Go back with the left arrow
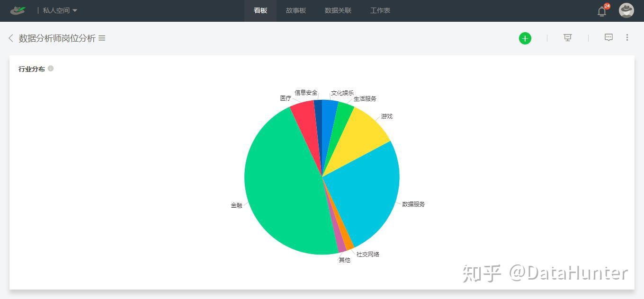Viewport: 644px width, 299px height. click(10, 38)
